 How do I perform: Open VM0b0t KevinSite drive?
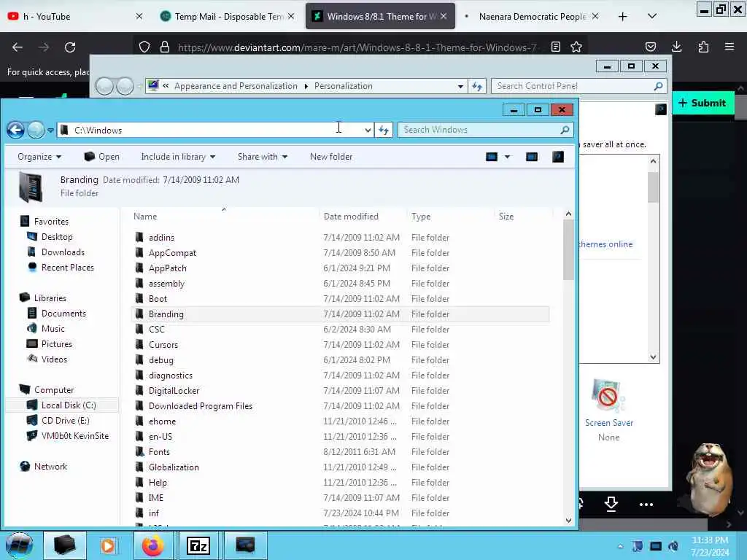pyautogui.click(x=75, y=436)
